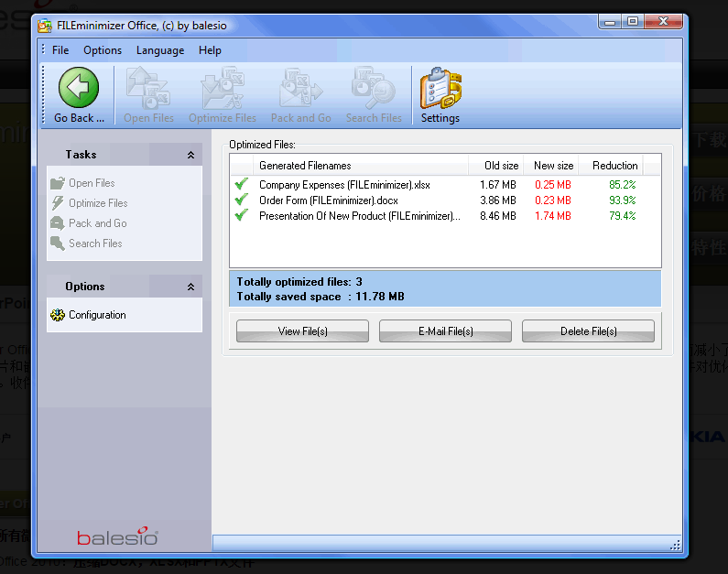The image size is (728, 574).
Task: Select the Company Expenses (FILEminimizer).xlsx row
Action: coord(445,185)
